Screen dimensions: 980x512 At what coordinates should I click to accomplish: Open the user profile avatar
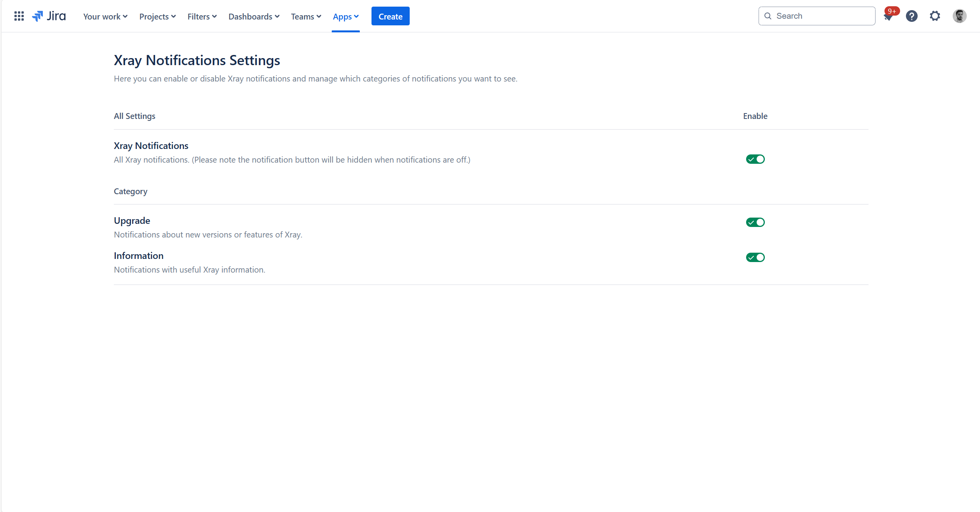[x=959, y=16]
